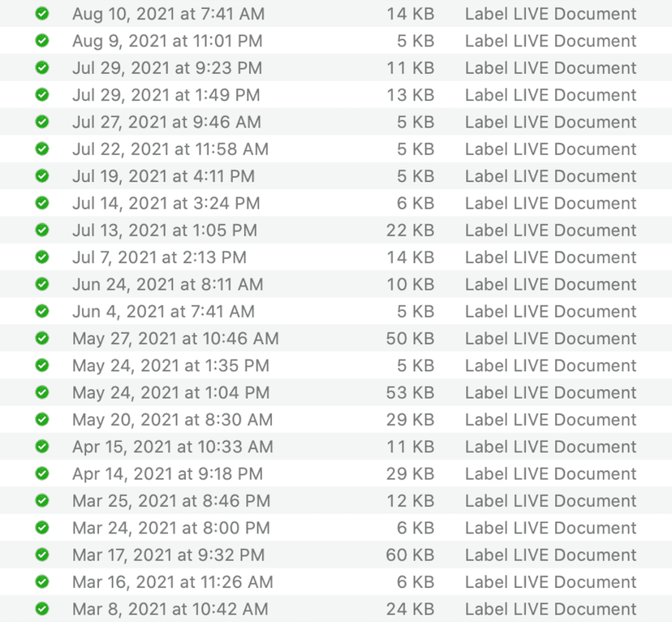Click the green checkmark beside May 20, 2021
The width and height of the screenshot is (672, 622).
42,419
